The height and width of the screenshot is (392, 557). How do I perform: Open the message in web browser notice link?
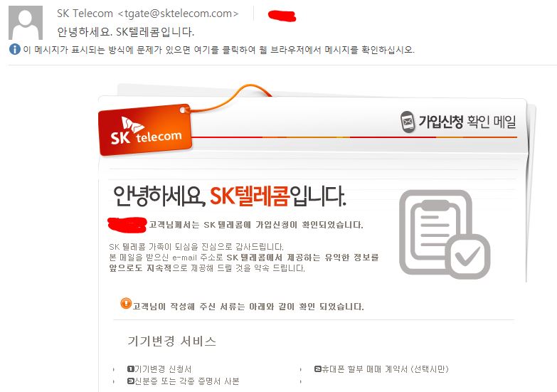point(219,49)
